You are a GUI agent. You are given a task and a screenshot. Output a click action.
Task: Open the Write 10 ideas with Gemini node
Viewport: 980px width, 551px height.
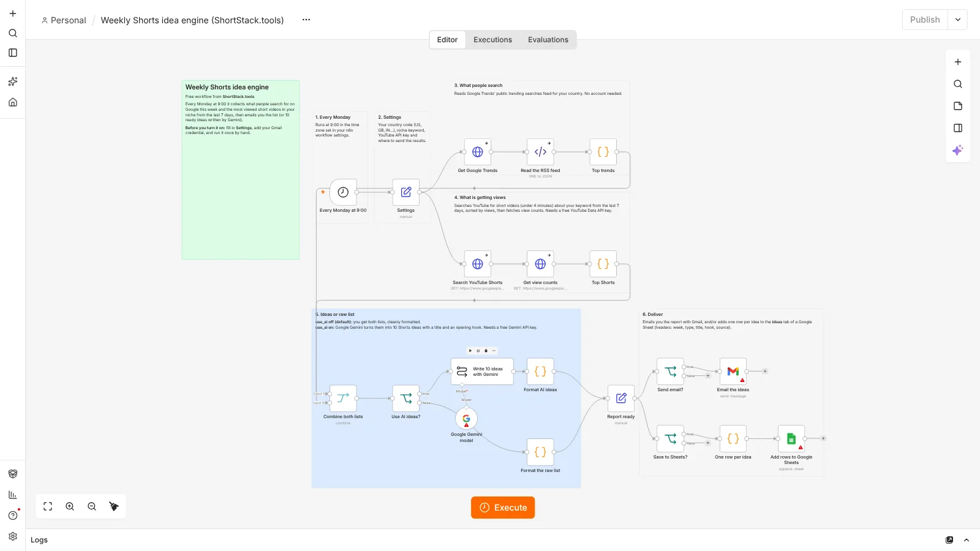pos(482,372)
